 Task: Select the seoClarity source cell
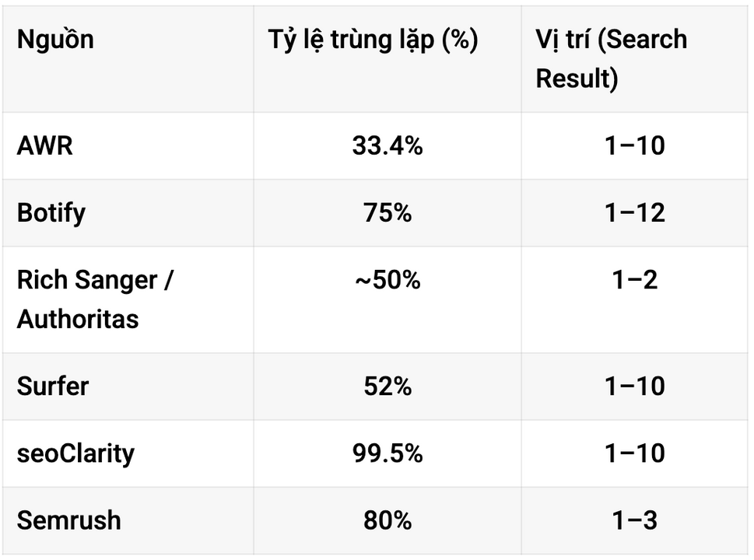coord(75,453)
